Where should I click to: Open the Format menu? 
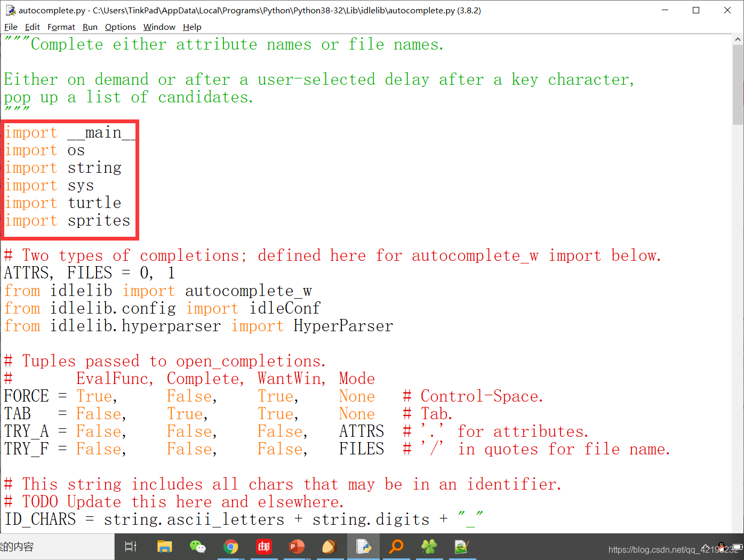[61, 27]
